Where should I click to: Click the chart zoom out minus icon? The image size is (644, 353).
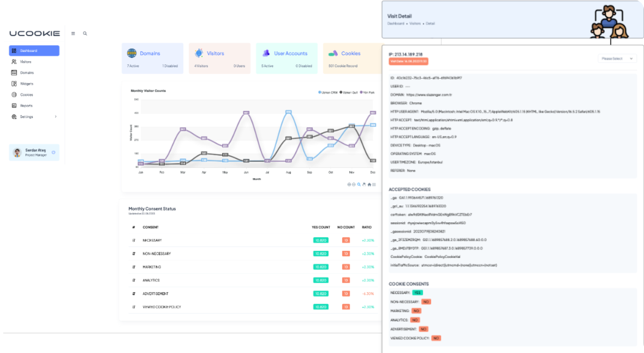tap(354, 185)
